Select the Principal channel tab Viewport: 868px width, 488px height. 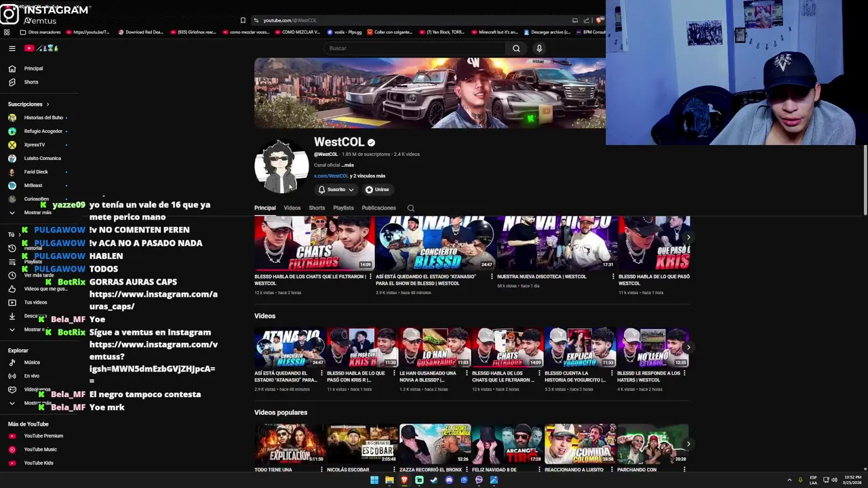265,208
